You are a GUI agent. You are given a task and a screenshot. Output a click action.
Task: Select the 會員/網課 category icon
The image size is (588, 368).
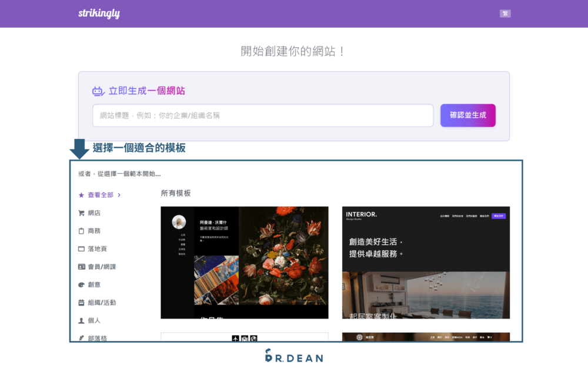(81, 266)
